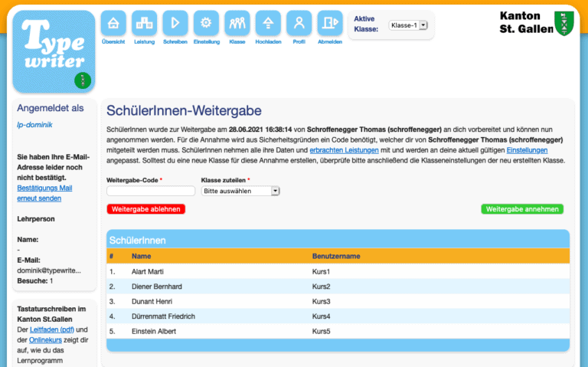Image resolution: width=588 pixels, height=367 pixels.
Task: Open the Klasse people icon
Action: [237, 23]
